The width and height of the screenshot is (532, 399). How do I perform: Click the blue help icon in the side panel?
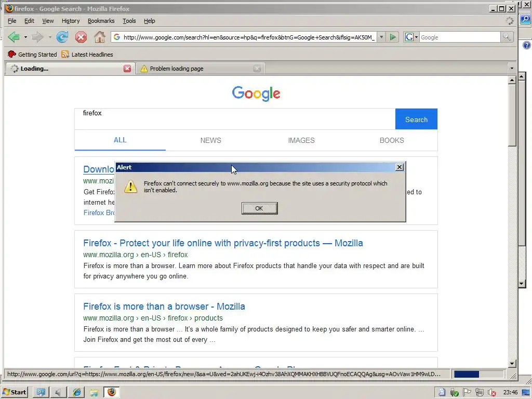(527, 45)
